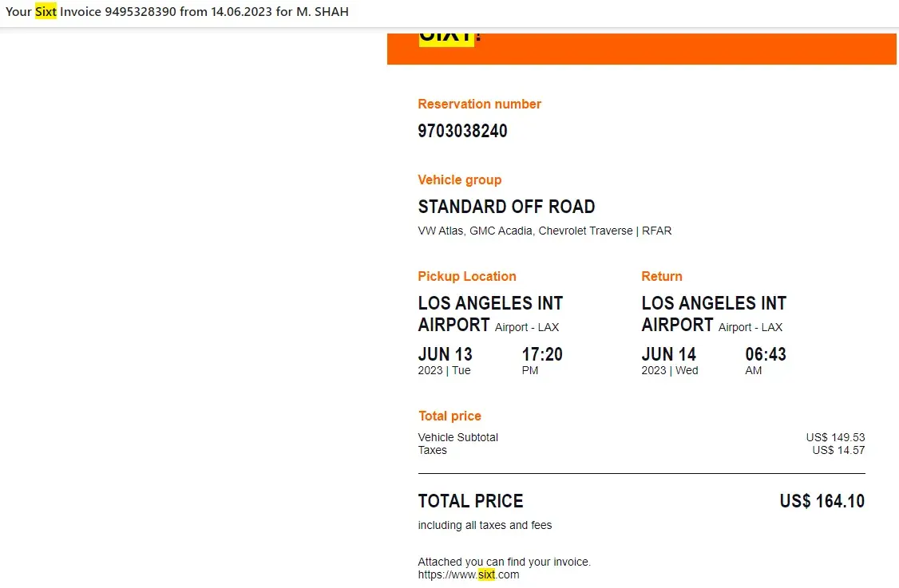The image size is (899, 588).
Task: Click the Total price heading
Action: coord(449,416)
